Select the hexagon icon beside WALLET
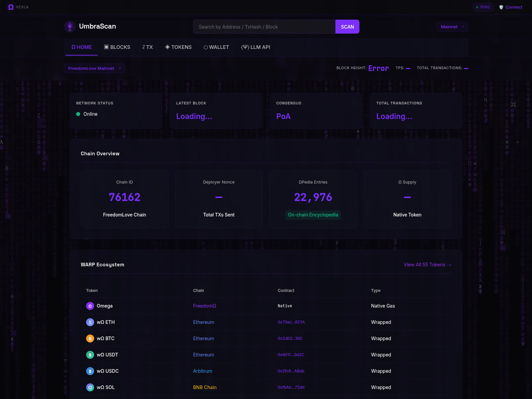Viewport: 532px width, 399px height. tap(205, 47)
